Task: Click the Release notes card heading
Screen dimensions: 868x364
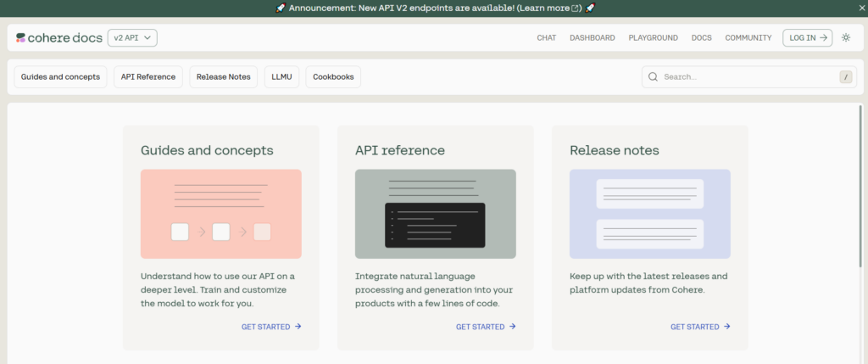Action: point(615,151)
